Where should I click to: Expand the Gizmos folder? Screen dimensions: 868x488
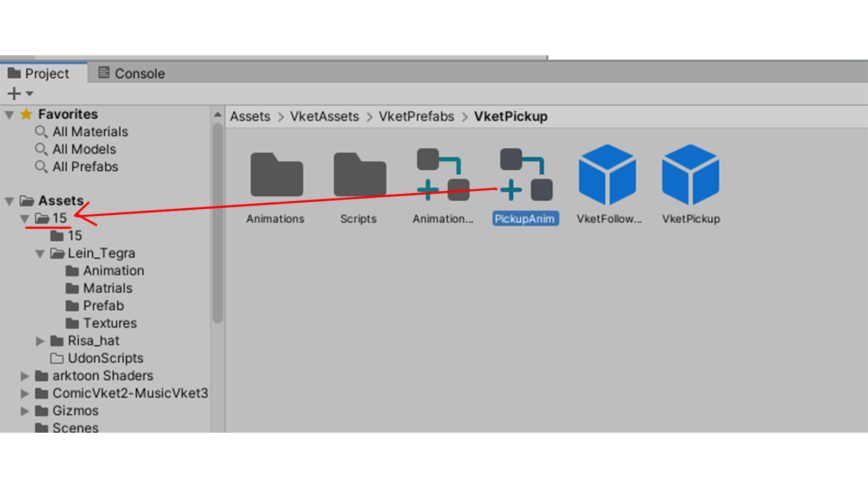(x=25, y=411)
